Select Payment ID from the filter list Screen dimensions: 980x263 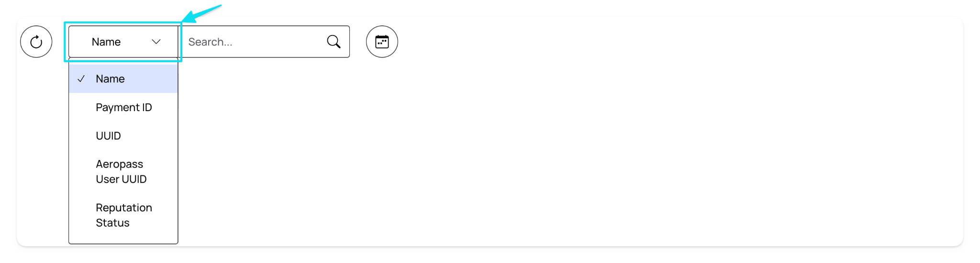[123, 107]
